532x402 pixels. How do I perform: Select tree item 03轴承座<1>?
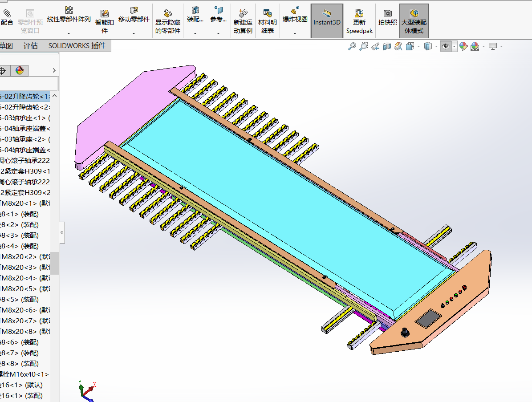25,118
